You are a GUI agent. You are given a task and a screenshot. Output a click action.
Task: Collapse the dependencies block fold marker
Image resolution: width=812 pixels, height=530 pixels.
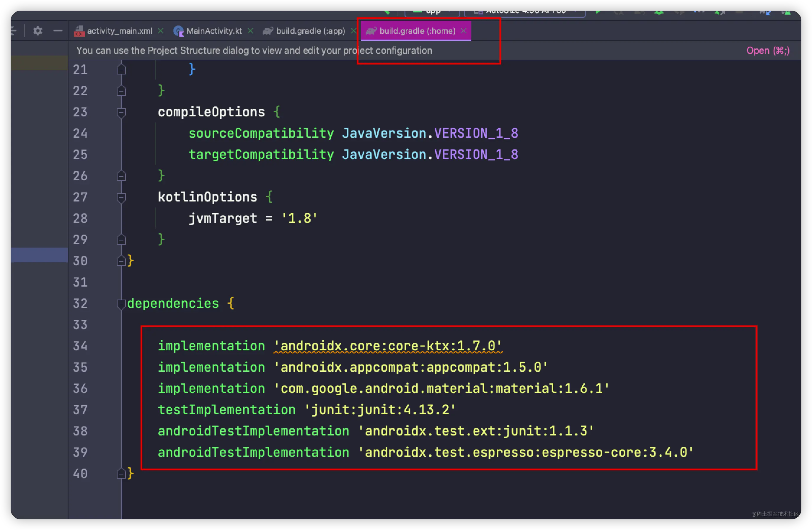(121, 304)
